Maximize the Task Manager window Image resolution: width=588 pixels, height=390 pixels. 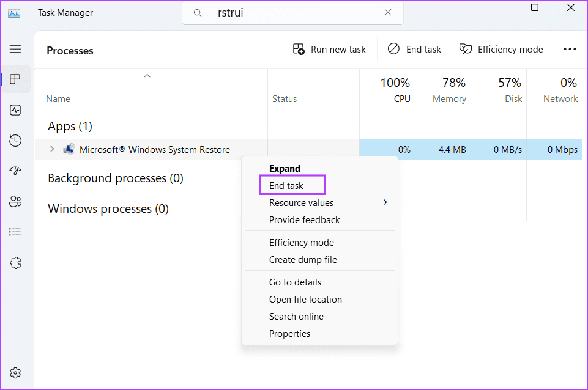coord(535,7)
